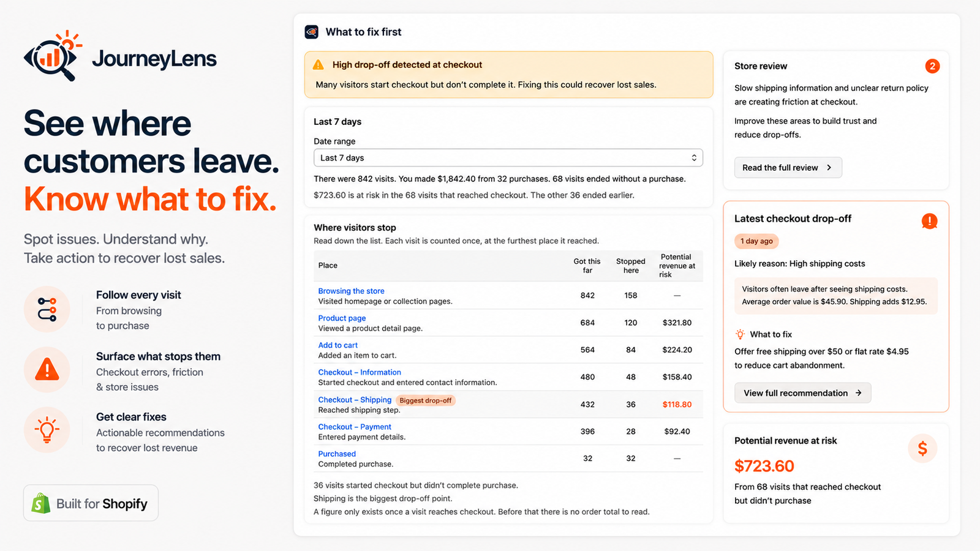
Task: Click the Surface what stops them warning icon
Action: [47, 370]
